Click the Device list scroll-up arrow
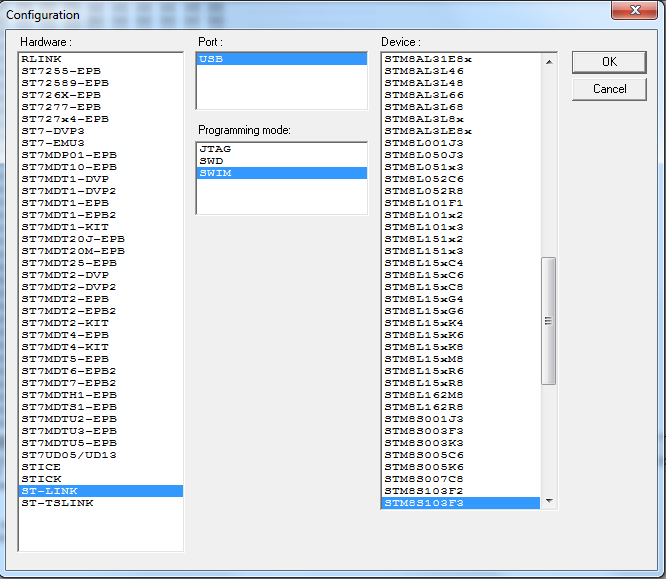This screenshot has height=579, width=666. click(549, 62)
